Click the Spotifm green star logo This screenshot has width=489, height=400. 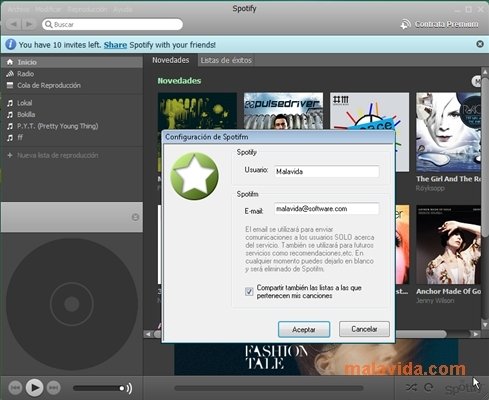(x=194, y=176)
